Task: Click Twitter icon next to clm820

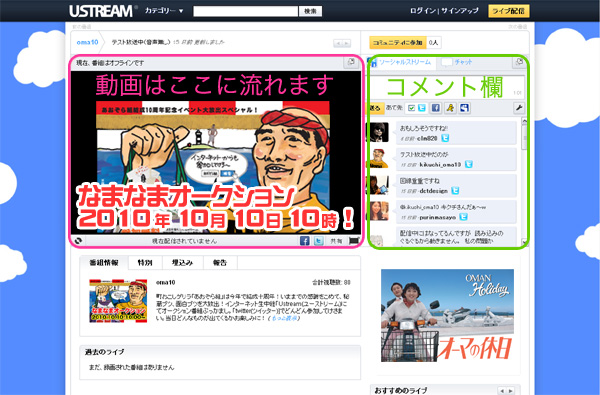Action: (x=445, y=138)
